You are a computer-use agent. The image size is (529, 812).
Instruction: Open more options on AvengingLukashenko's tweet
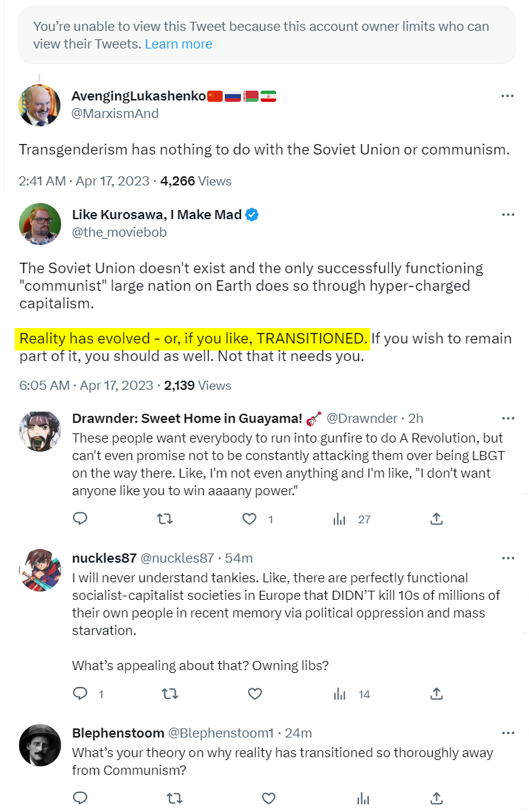pyautogui.click(x=507, y=96)
